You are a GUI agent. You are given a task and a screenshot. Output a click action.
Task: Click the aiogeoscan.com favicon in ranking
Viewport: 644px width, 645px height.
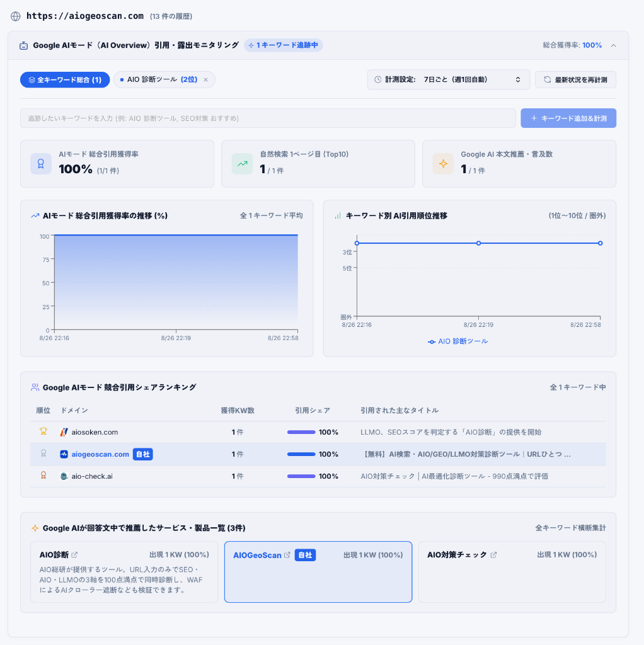pos(64,454)
